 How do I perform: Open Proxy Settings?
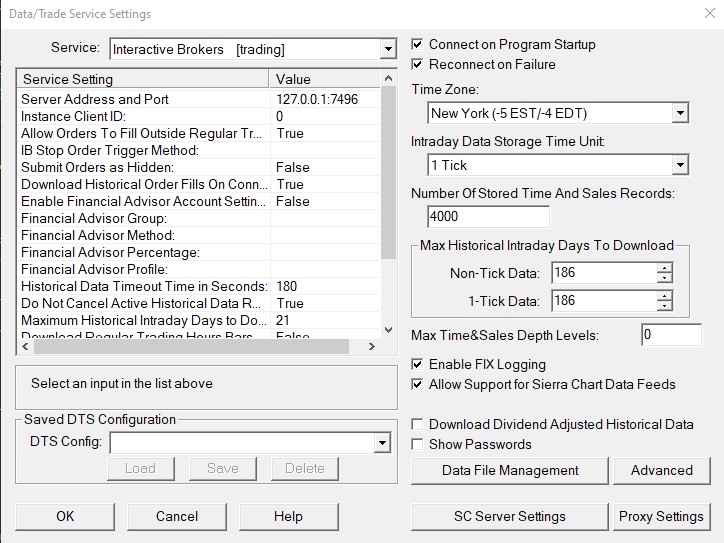click(662, 516)
